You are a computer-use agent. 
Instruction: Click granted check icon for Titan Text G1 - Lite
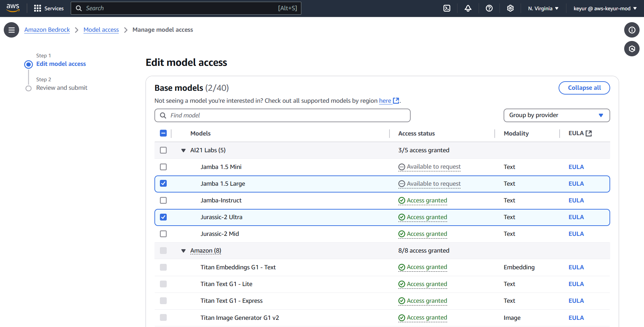(x=402, y=284)
